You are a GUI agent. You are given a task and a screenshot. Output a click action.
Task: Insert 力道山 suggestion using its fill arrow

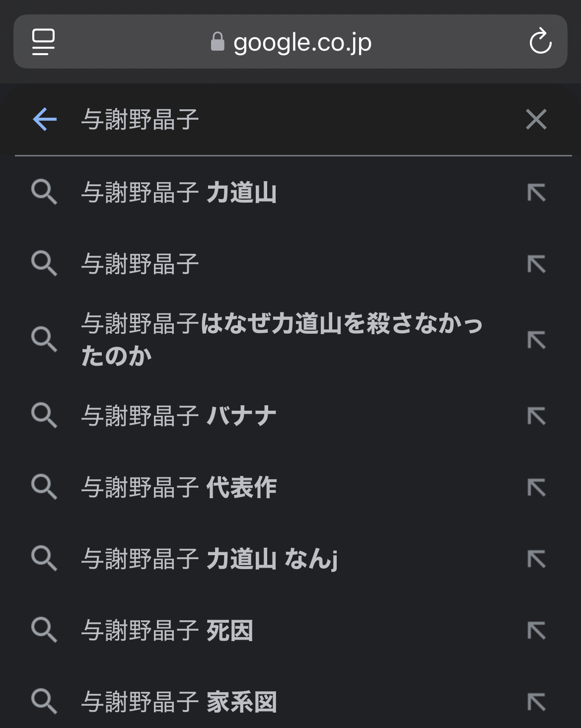click(x=536, y=193)
